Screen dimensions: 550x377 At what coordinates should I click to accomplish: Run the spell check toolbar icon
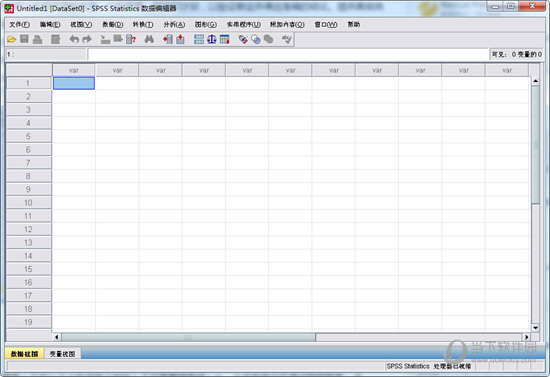coord(287,39)
